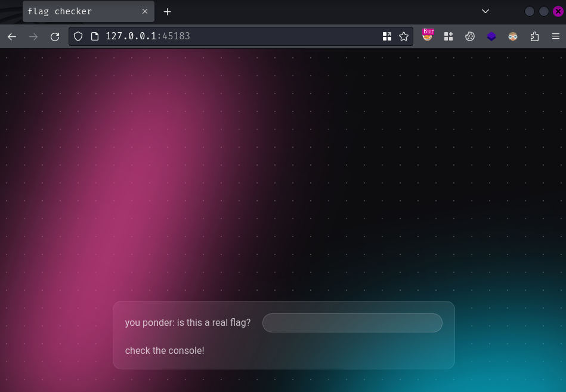This screenshot has height=392, width=566.
Task: Minimize the browser window
Action: click(x=529, y=11)
